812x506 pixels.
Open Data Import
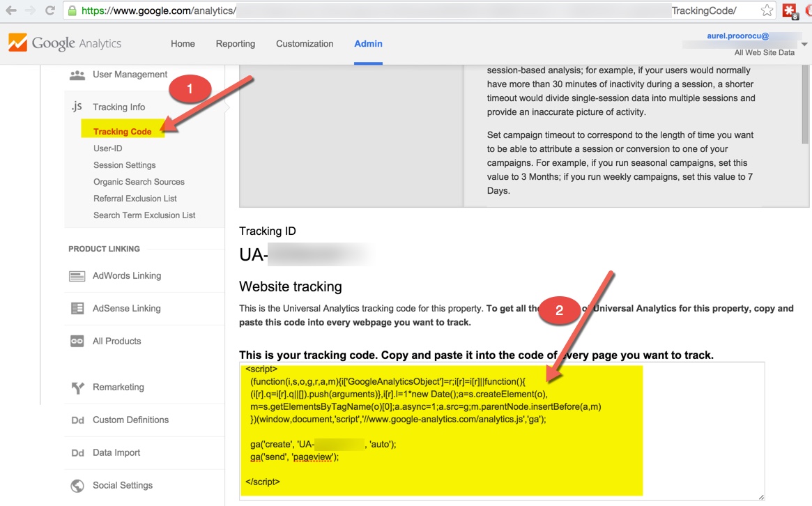[116, 452]
